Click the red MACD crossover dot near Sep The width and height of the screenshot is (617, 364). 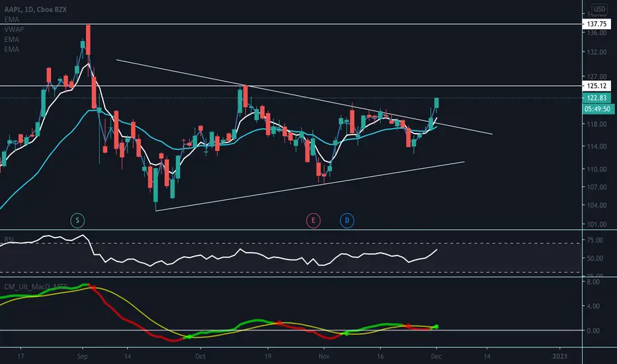pyautogui.click(x=93, y=288)
